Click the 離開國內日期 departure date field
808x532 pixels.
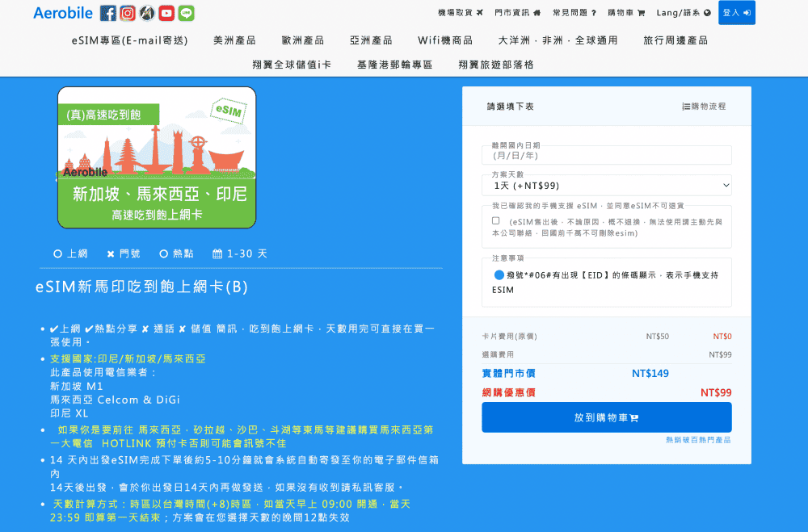(x=607, y=155)
